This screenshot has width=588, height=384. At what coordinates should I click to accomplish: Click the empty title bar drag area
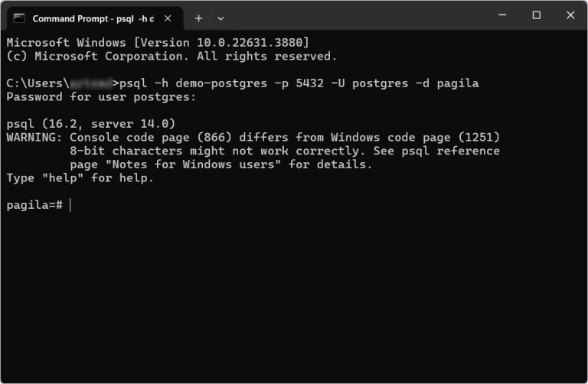352,15
